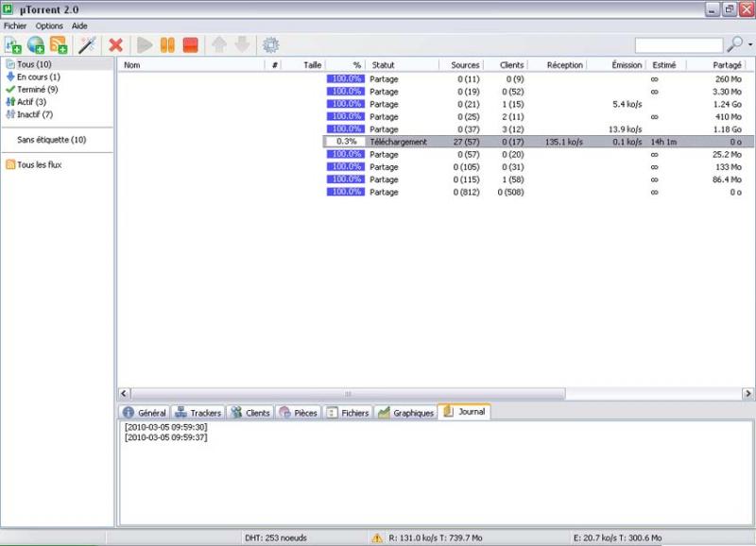This screenshot has height=546, width=756.
Task: Click the red Stop torrent icon
Action: click(191, 45)
